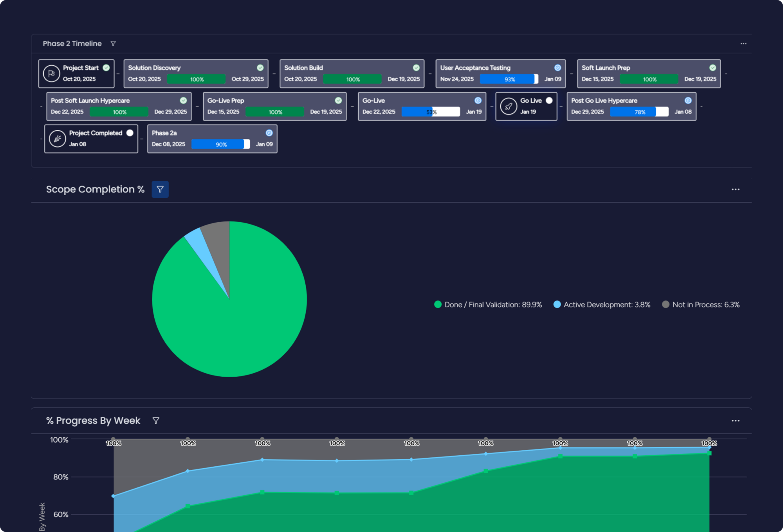Open % Progress By Week options menu

[x=735, y=421]
